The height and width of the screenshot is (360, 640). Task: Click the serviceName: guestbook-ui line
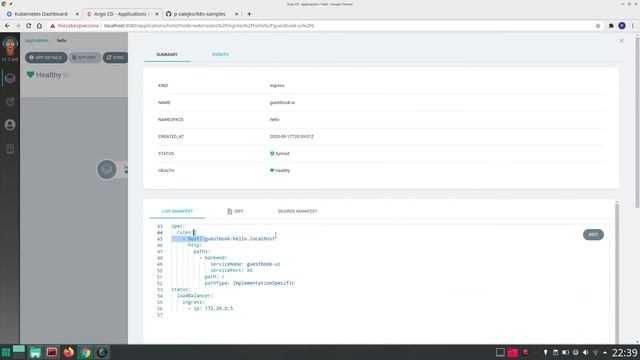[245, 264]
